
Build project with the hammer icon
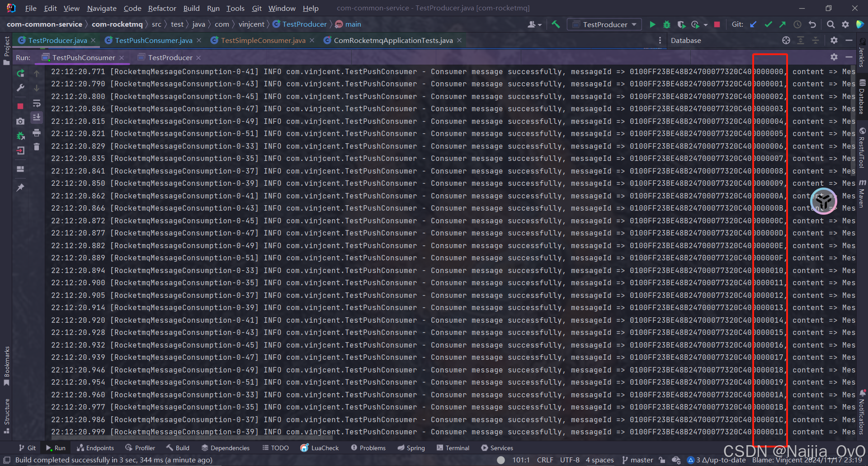556,24
